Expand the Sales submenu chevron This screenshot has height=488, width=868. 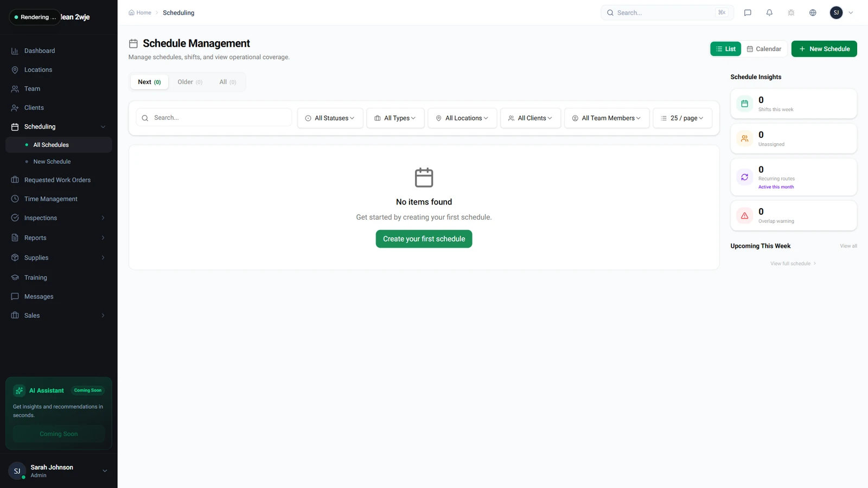(x=103, y=316)
